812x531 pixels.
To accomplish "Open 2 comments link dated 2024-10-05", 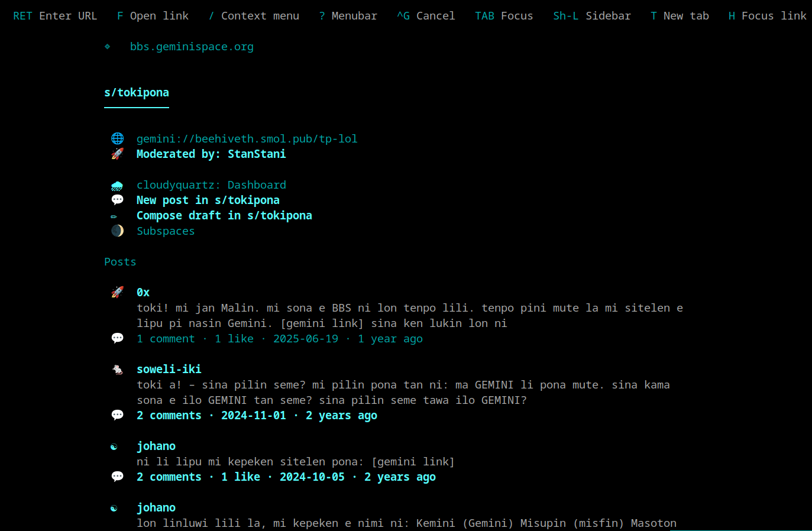I will [x=286, y=477].
